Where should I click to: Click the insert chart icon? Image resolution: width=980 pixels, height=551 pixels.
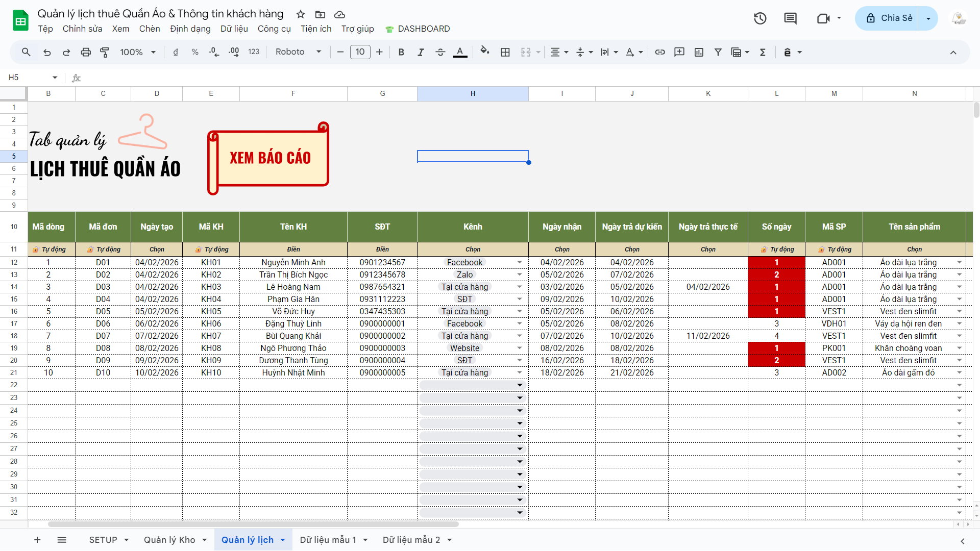699,52
